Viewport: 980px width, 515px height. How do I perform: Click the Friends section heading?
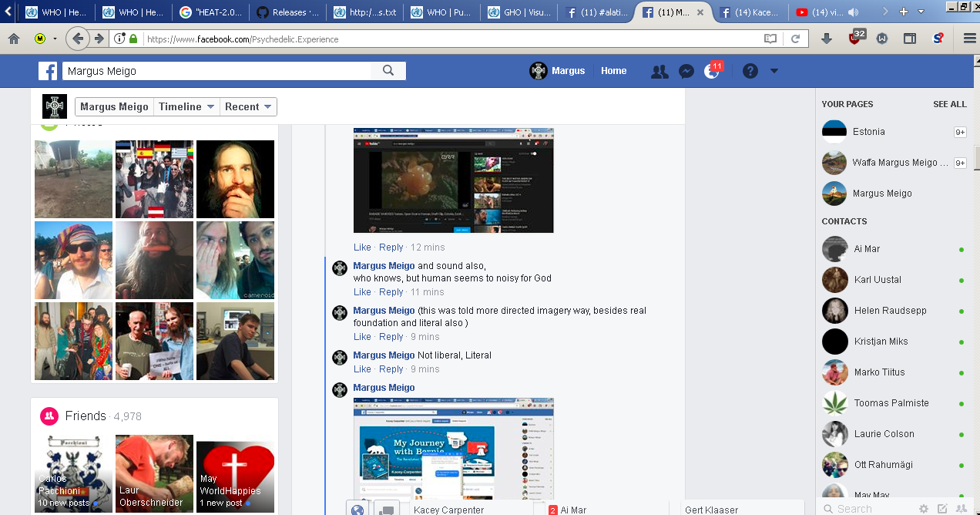tap(86, 416)
